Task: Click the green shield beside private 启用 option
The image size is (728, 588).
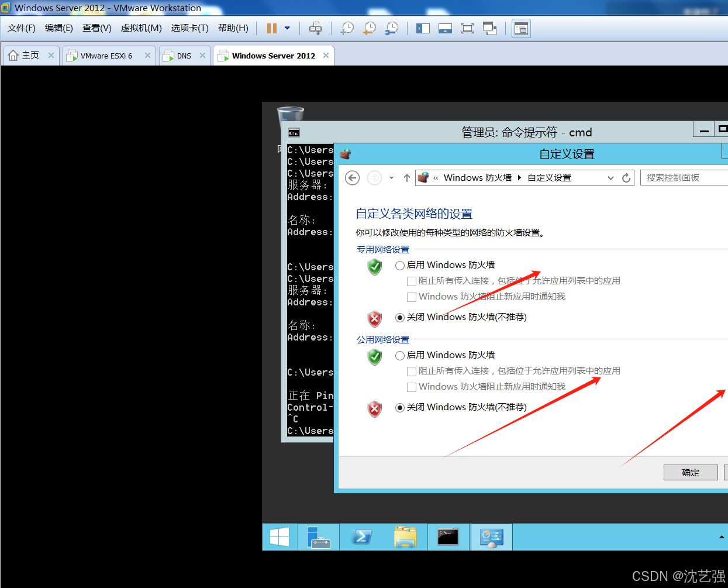Action: (x=375, y=267)
